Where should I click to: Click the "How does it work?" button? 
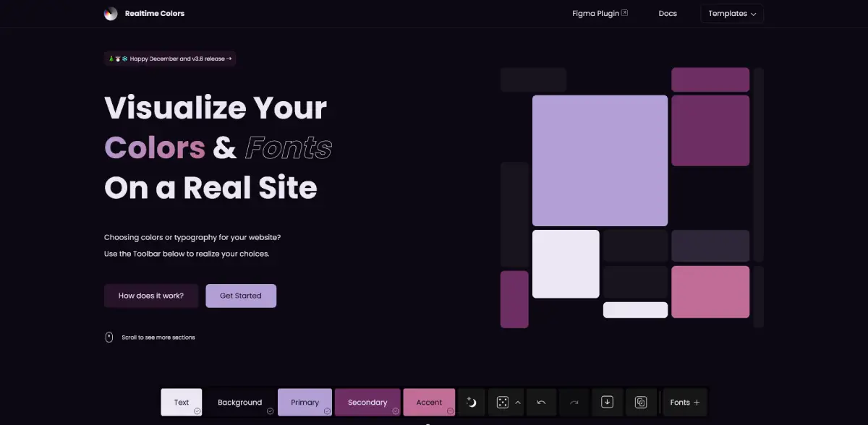tap(151, 296)
